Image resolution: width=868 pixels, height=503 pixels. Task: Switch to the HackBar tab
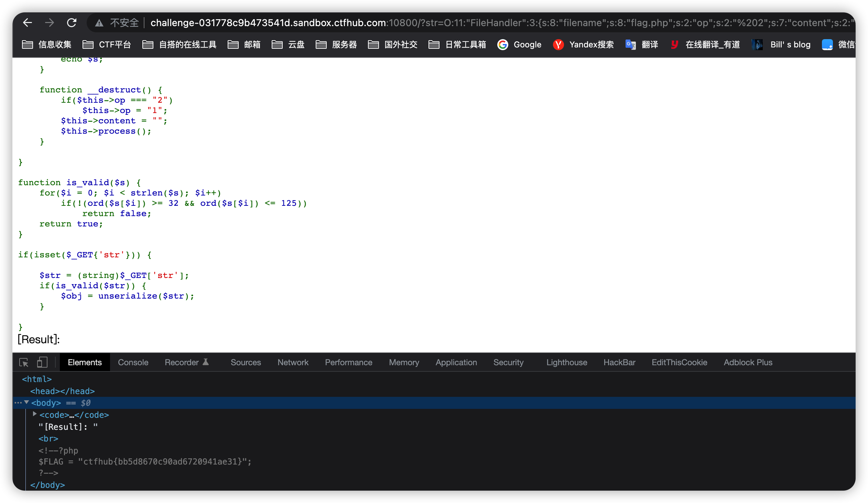[x=619, y=362]
